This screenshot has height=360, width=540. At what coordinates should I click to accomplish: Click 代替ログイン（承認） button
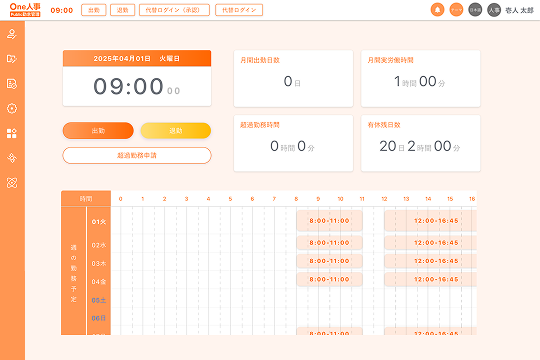tap(174, 10)
